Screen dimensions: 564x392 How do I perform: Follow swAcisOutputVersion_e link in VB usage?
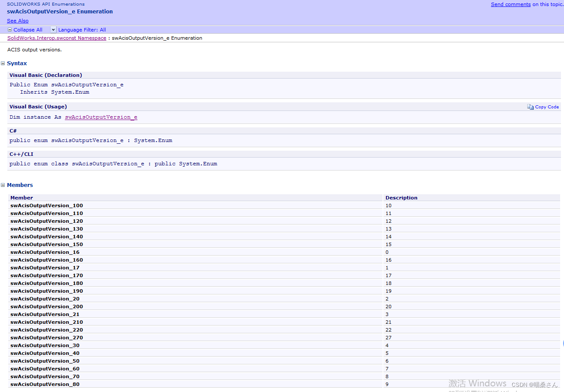[x=101, y=117]
